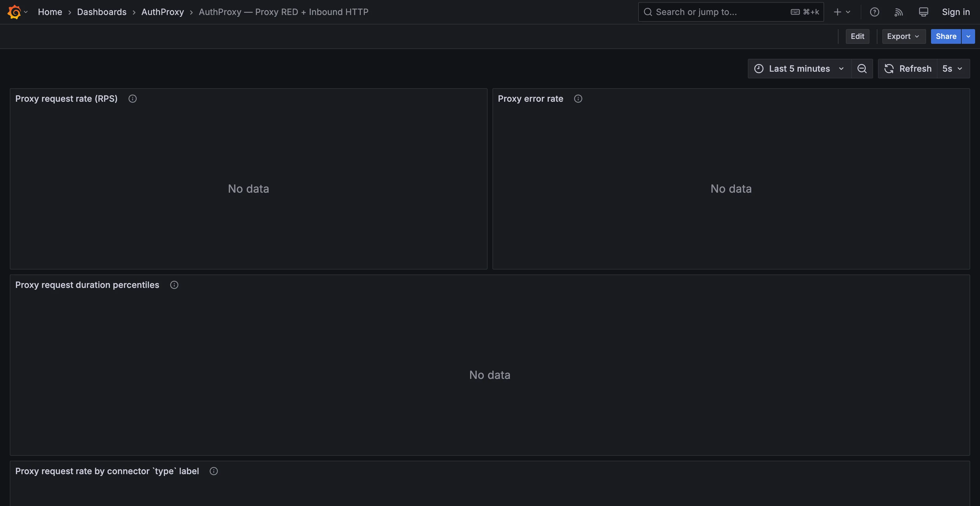Click the Edit dashboard button

point(857,36)
